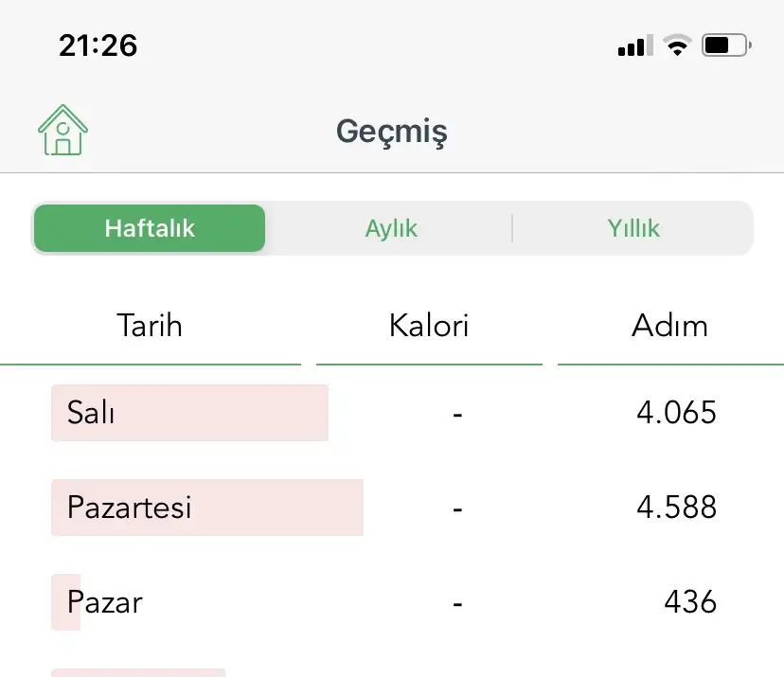This screenshot has width=784, height=677.
Task: Tap the 4.588 step count
Action: [676, 508]
